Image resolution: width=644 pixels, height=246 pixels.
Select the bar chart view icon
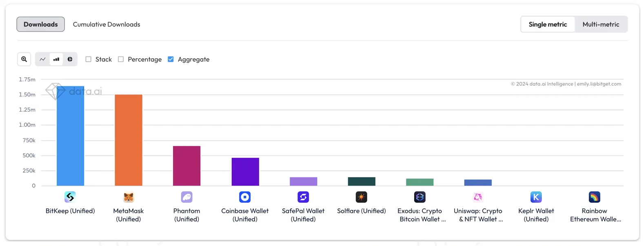56,59
